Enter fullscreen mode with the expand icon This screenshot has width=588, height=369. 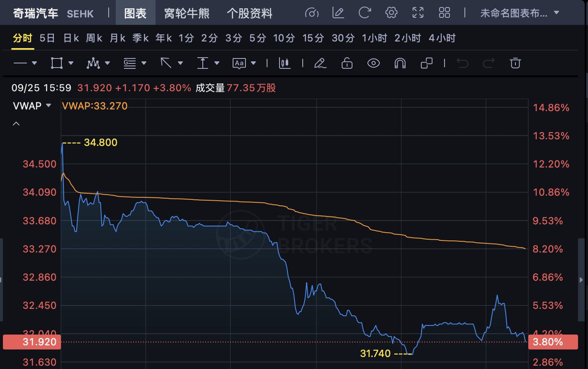[x=418, y=13]
